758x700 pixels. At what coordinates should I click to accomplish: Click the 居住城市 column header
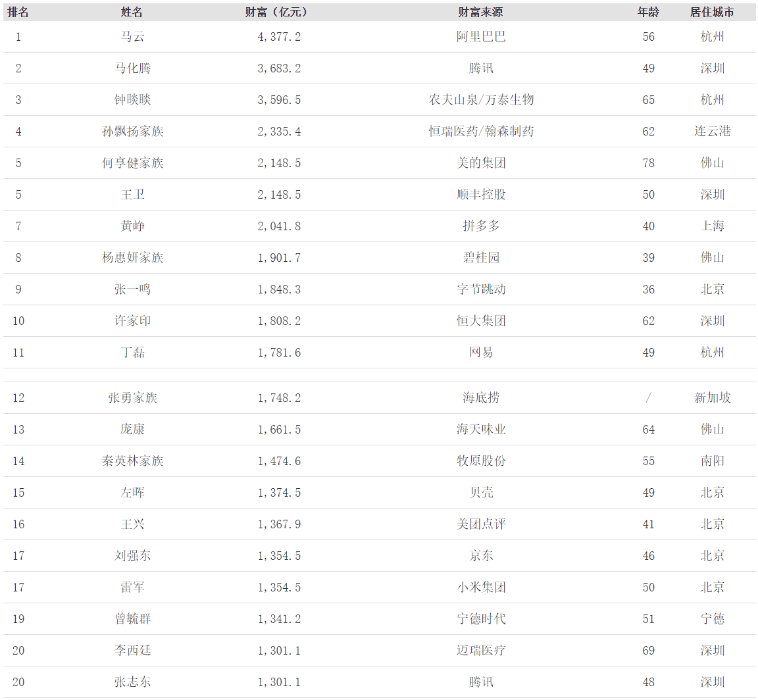pyautogui.click(x=712, y=11)
